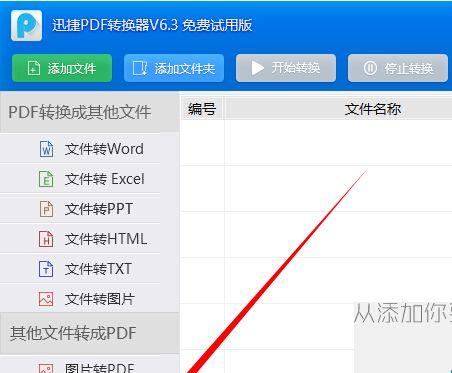This screenshot has width=452, height=373.
Task: Click the Excel document icon
Action: tap(46, 179)
